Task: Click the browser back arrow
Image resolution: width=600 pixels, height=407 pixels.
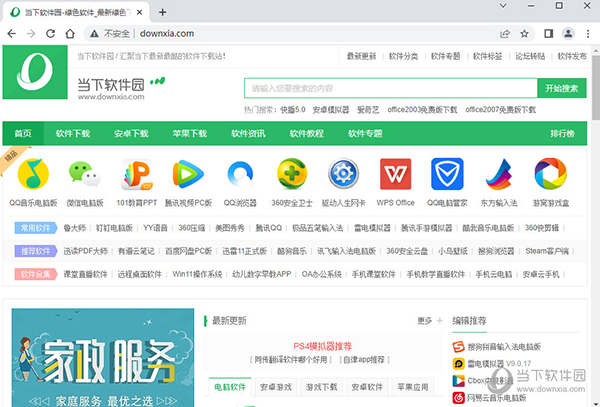Action: (12, 34)
